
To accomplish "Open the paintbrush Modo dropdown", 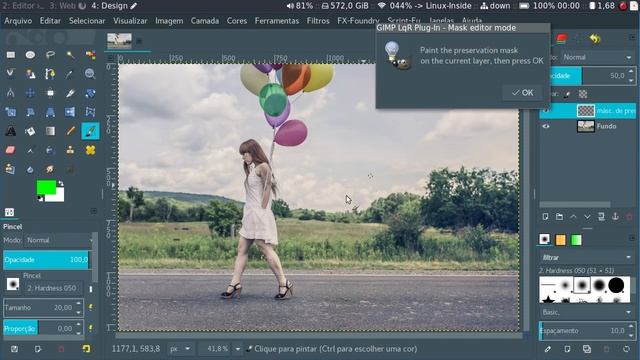I will [59, 240].
